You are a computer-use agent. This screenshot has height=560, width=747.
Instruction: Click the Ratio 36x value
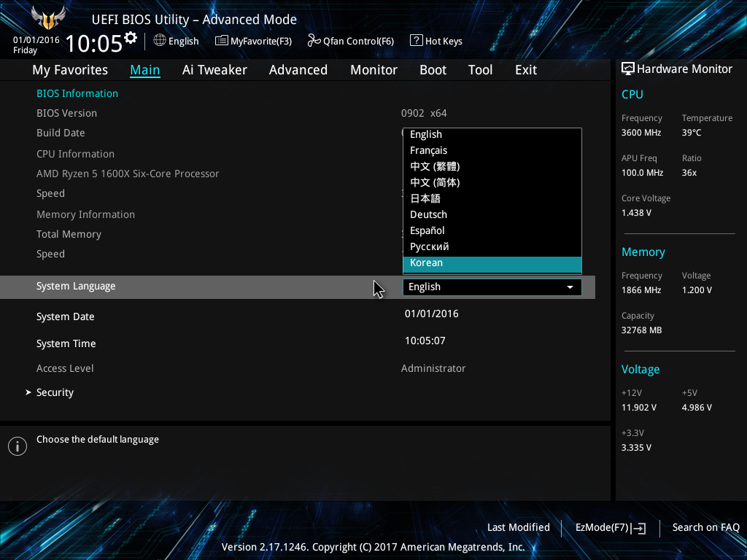point(689,173)
